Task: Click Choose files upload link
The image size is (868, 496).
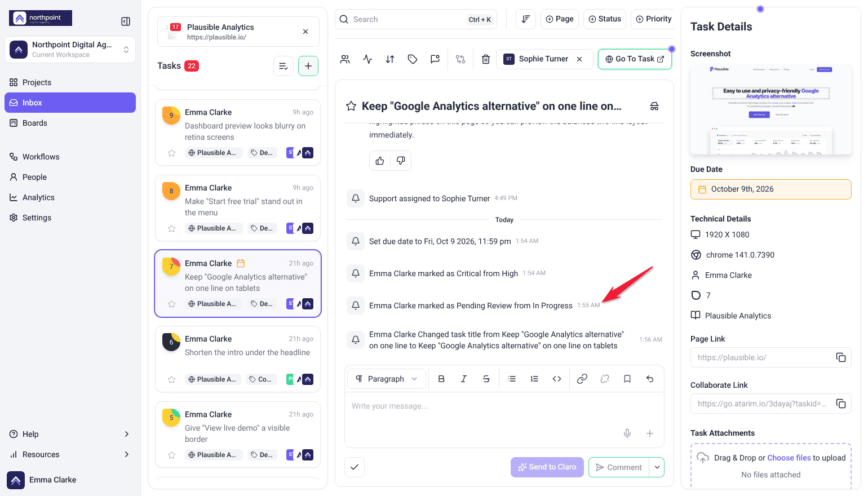Action: click(x=789, y=458)
